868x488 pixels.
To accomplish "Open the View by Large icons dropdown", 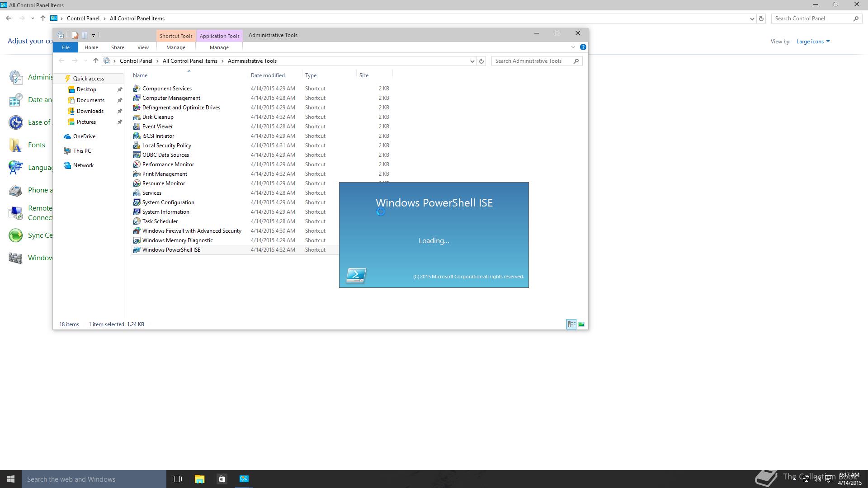I will (813, 42).
